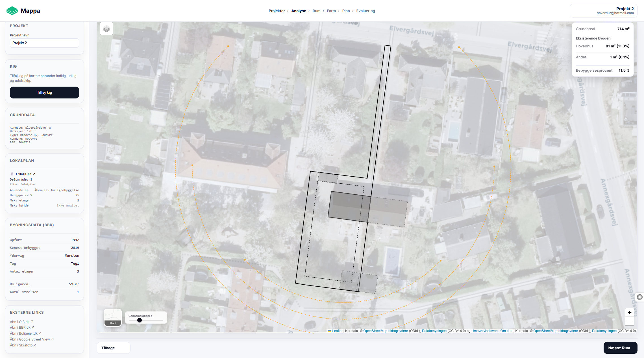This screenshot has height=358, width=644.
Task: Jump to the Evaluering step
Action: coord(365,11)
